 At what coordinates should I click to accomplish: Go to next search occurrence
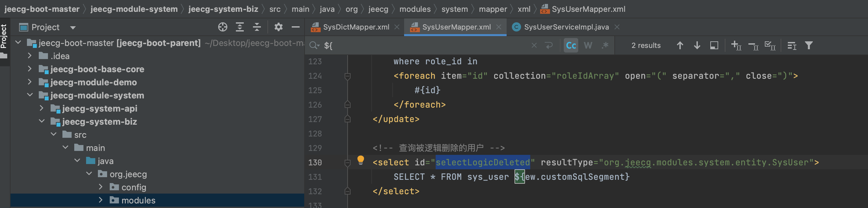[x=697, y=45]
